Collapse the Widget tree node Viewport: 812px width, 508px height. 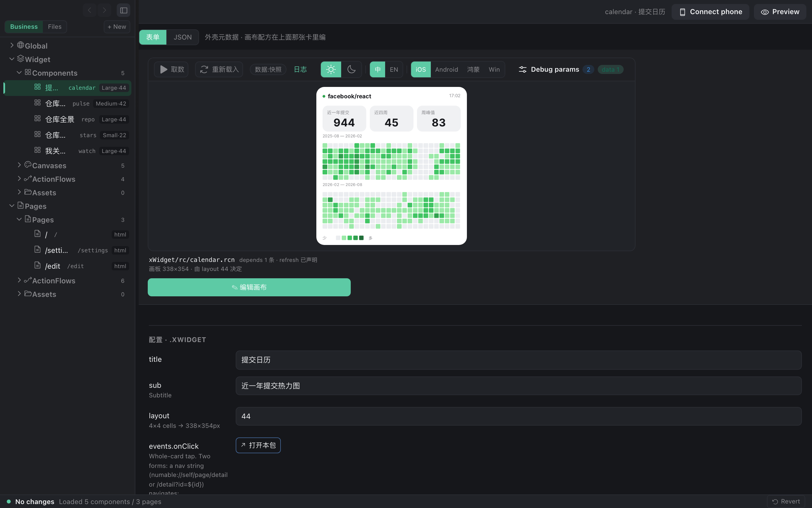[12, 59]
